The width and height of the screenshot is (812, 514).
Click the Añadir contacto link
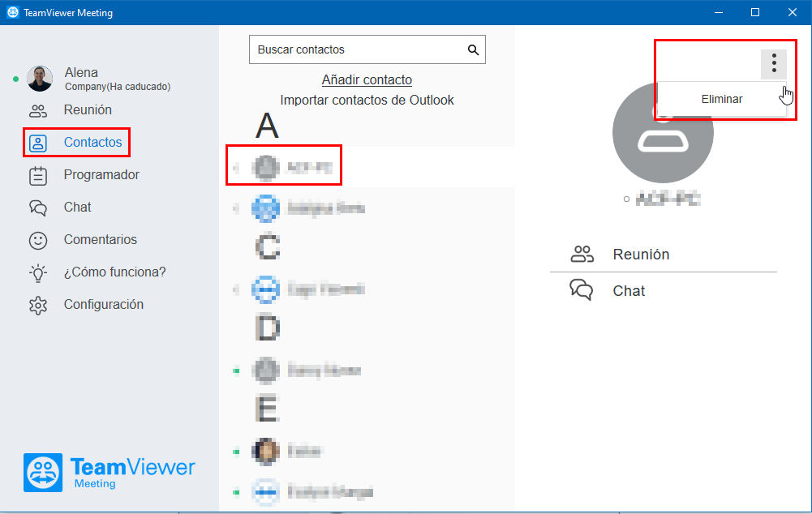tap(367, 79)
